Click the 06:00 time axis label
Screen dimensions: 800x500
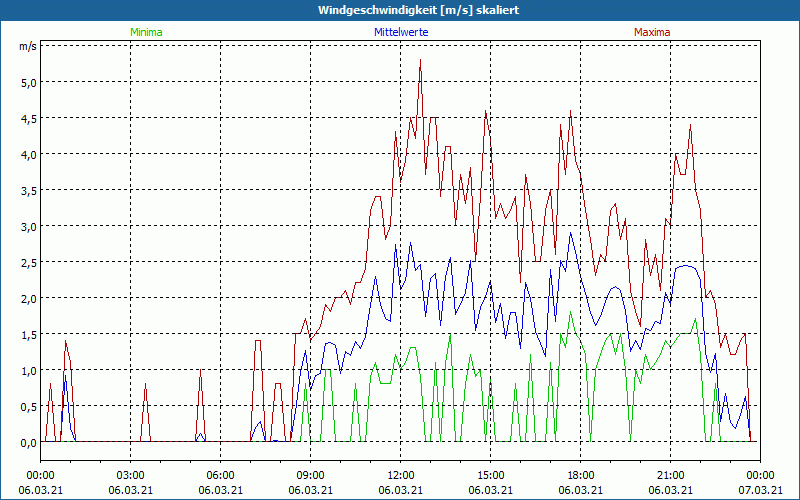click(220, 476)
